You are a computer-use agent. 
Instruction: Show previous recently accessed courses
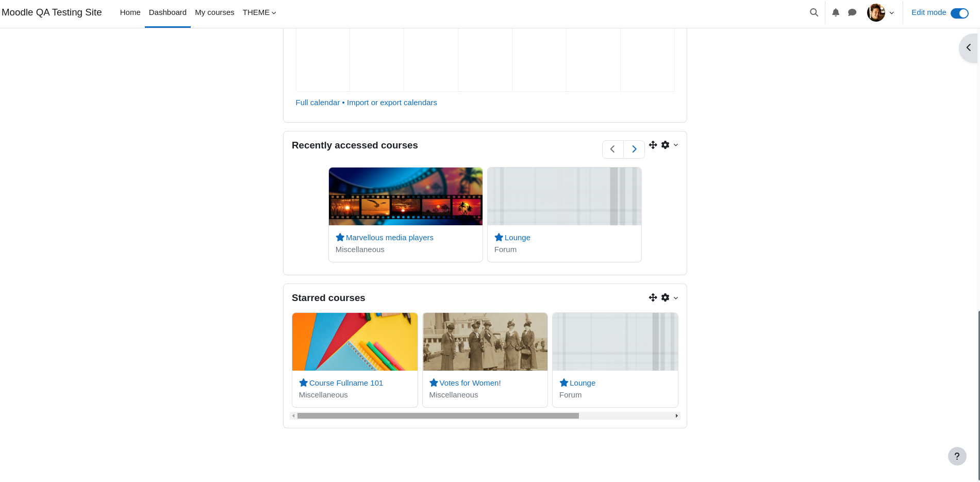click(x=612, y=149)
